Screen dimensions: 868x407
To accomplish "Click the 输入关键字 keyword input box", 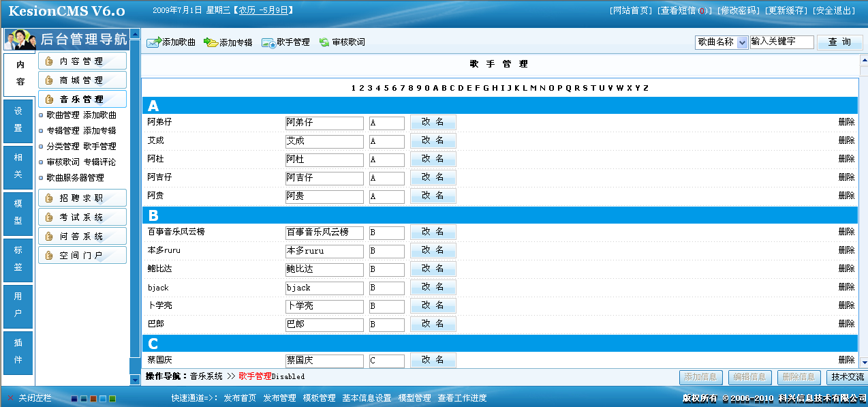I will coord(781,42).
